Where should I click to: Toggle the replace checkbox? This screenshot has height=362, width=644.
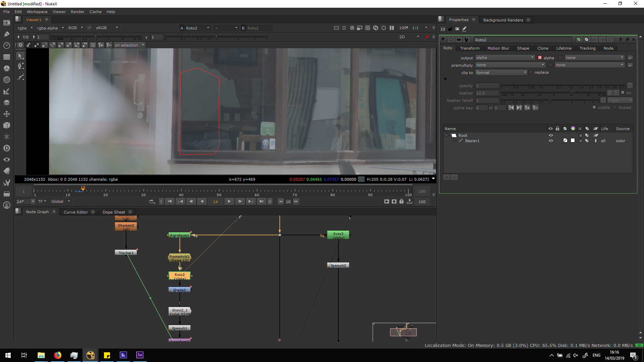pos(531,72)
